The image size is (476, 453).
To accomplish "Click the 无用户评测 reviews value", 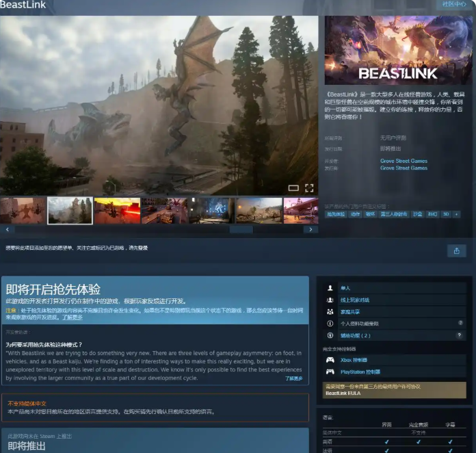I will coord(393,138).
